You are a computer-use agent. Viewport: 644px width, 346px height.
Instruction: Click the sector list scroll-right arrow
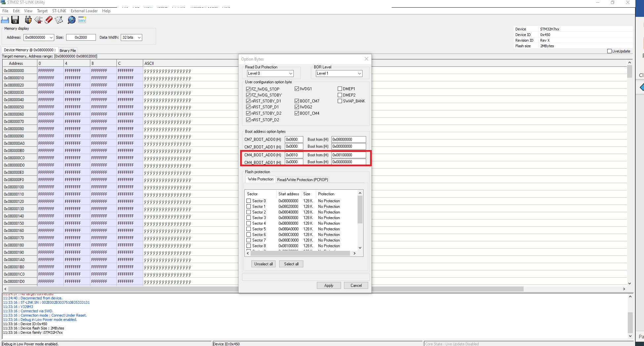point(354,253)
